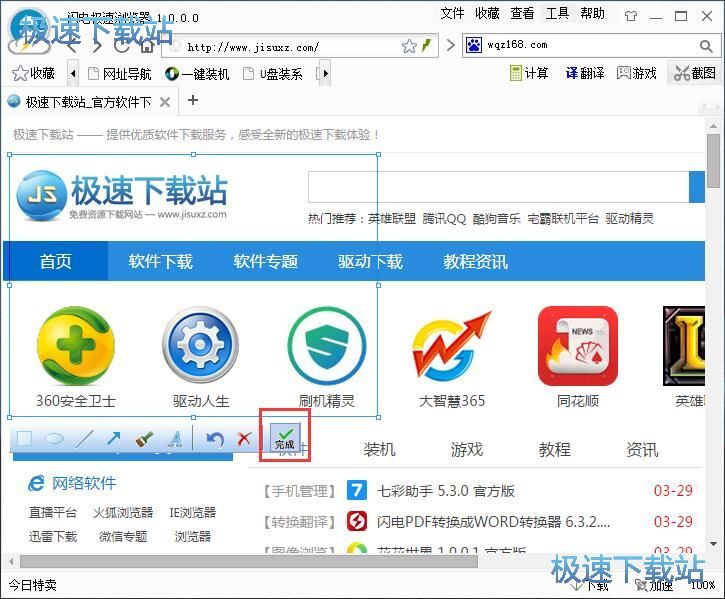Switch to the 教程 list tab
Image resolution: width=725 pixels, height=599 pixels.
coord(554,449)
